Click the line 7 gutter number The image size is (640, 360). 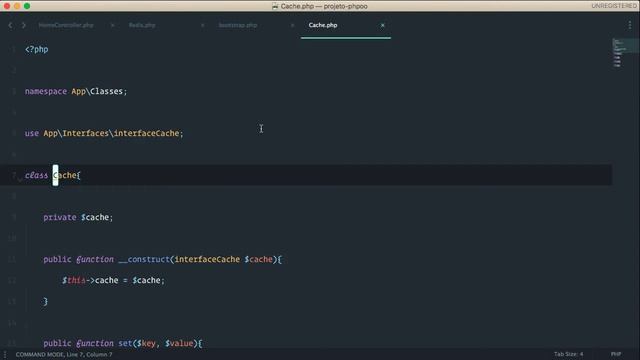pyautogui.click(x=13, y=175)
